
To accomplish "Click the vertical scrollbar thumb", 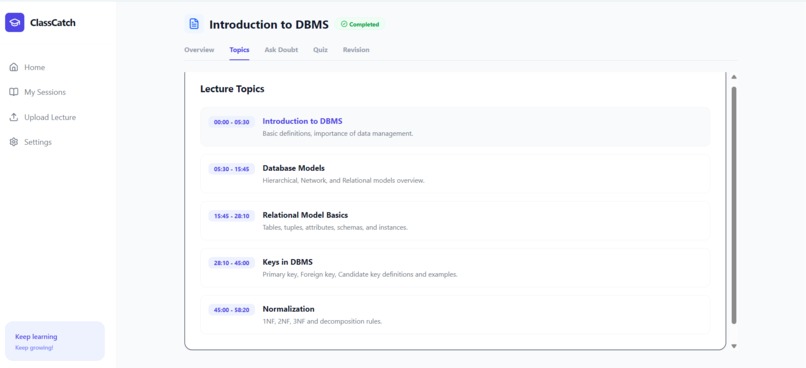I will pos(734,205).
